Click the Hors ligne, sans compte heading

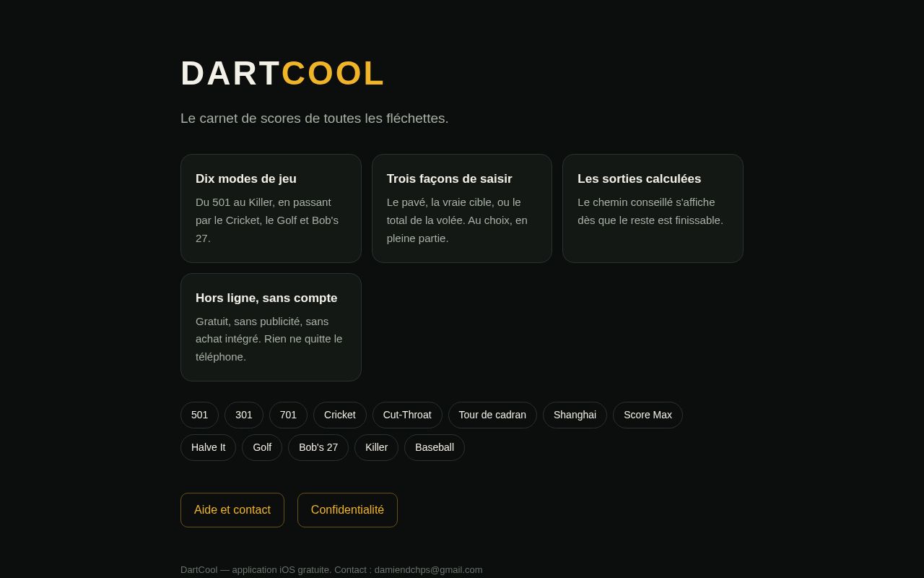266,298
